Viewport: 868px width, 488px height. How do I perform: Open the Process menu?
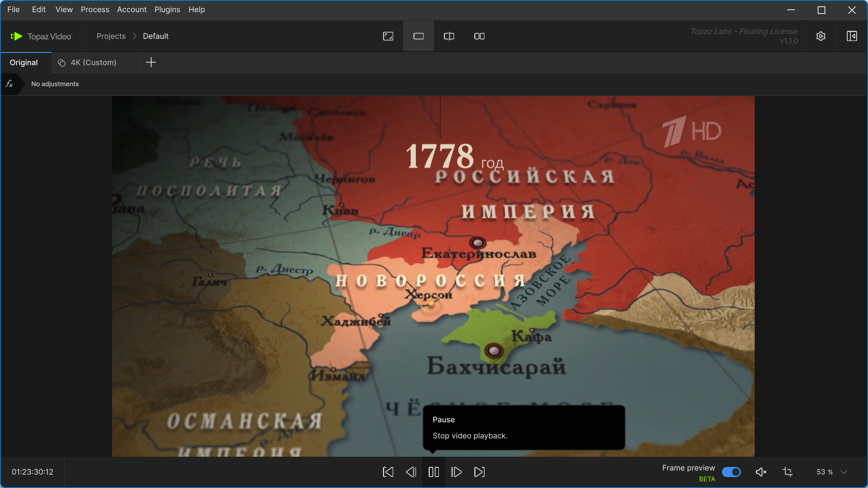coord(95,9)
